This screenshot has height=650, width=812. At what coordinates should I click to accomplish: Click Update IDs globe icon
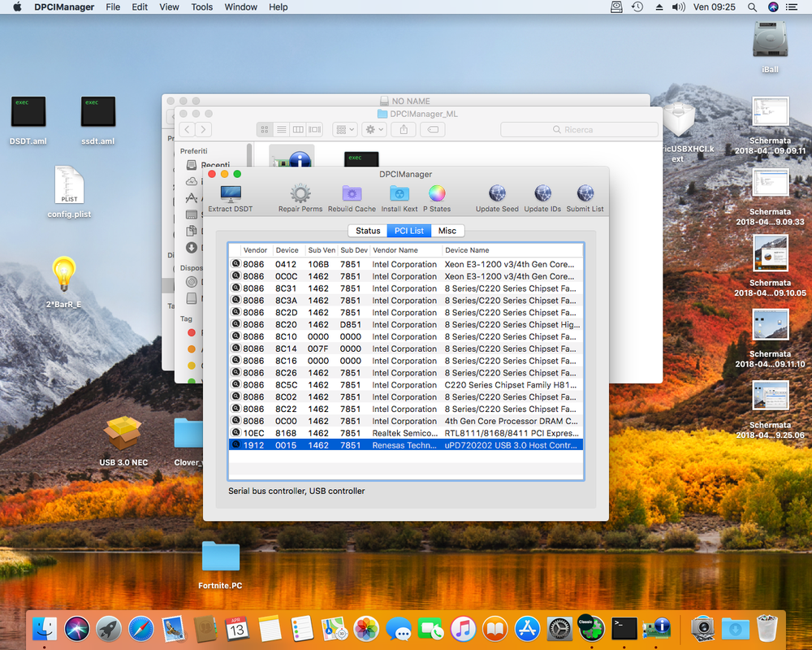tap(542, 198)
